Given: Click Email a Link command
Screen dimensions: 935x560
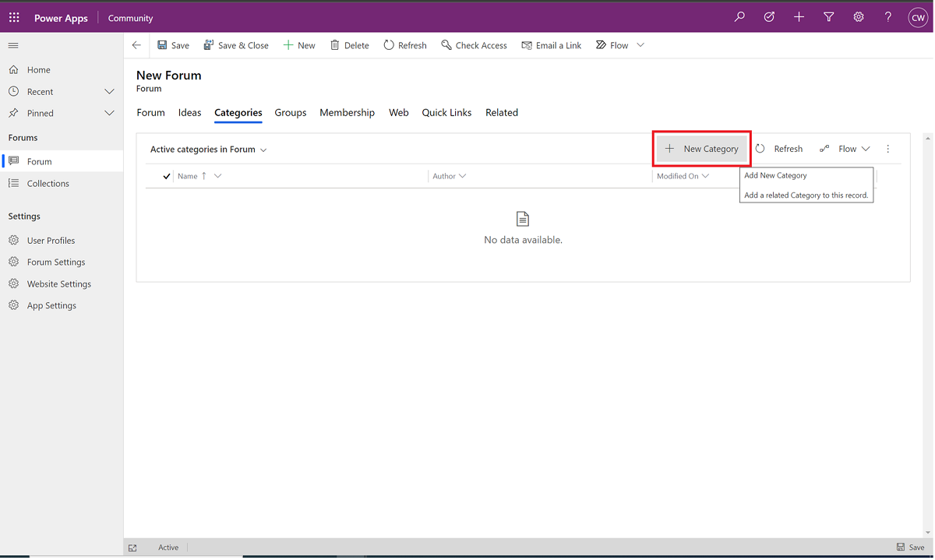Looking at the screenshot, I should (552, 45).
